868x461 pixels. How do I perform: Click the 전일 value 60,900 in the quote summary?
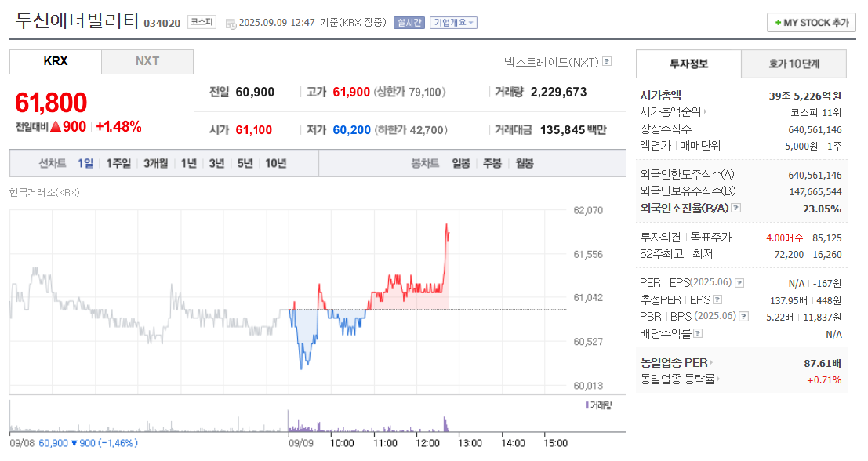click(x=255, y=92)
